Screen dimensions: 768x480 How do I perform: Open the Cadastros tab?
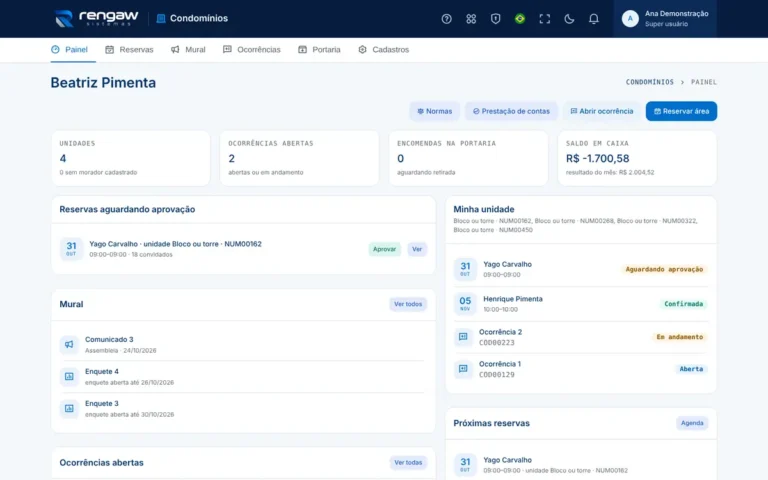coord(384,49)
